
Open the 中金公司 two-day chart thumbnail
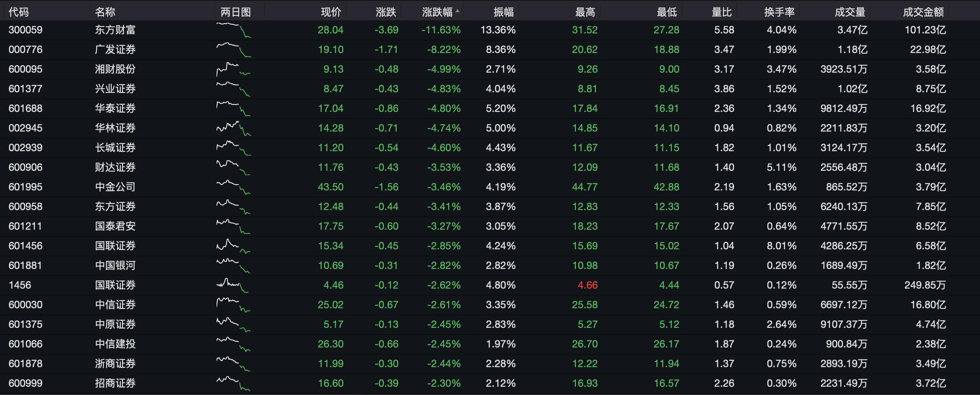(233, 187)
